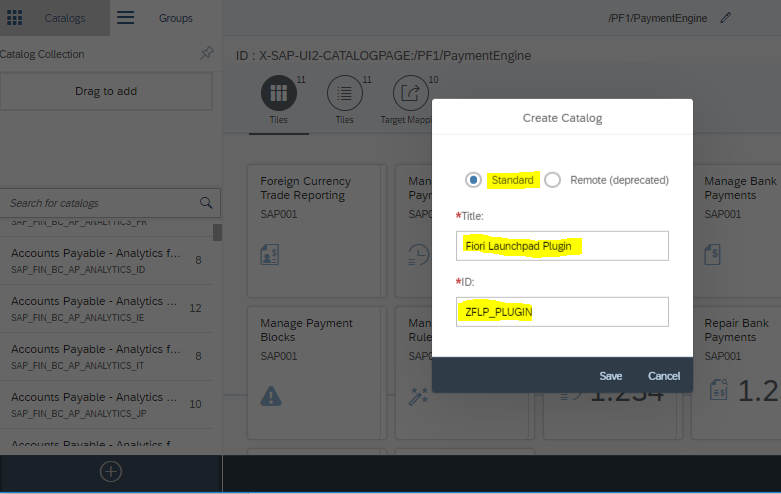781x494 pixels.
Task: Click the Title input field
Action: (561, 246)
